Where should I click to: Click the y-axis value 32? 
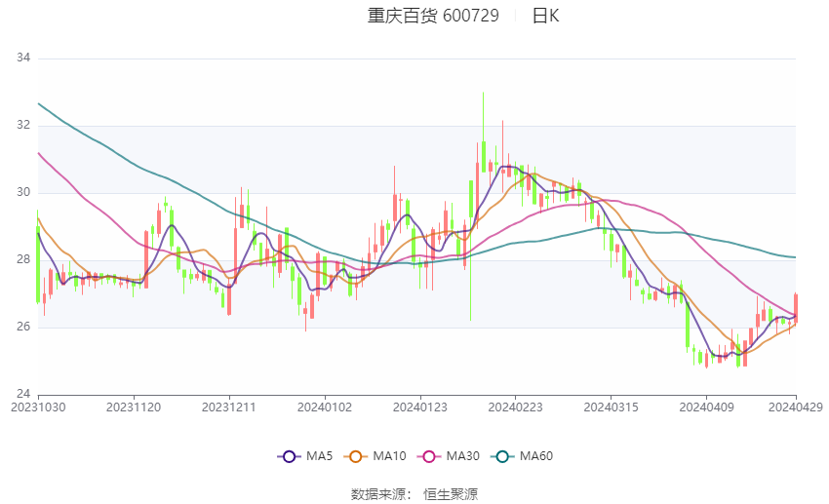coord(23,125)
